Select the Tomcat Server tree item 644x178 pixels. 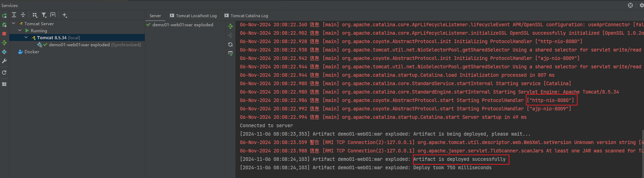pos(39,24)
